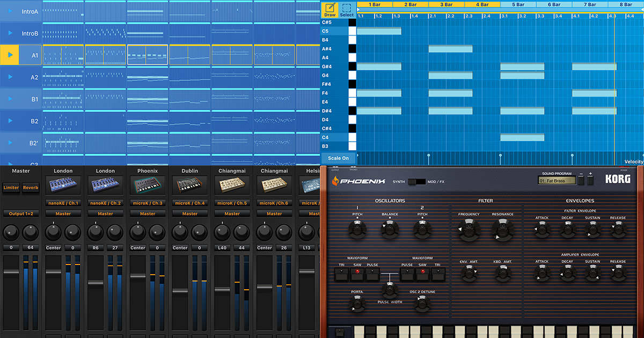Open the microK / Ch.4 input selector
Image resolution: width=644 pixels, height=338 pixels.
coord(189,203)
